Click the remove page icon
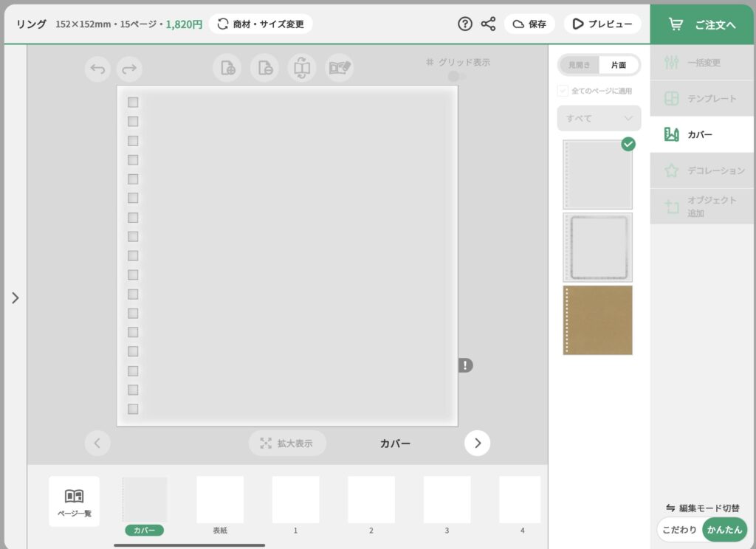The image size is (756, 549). tap(264, 68)
